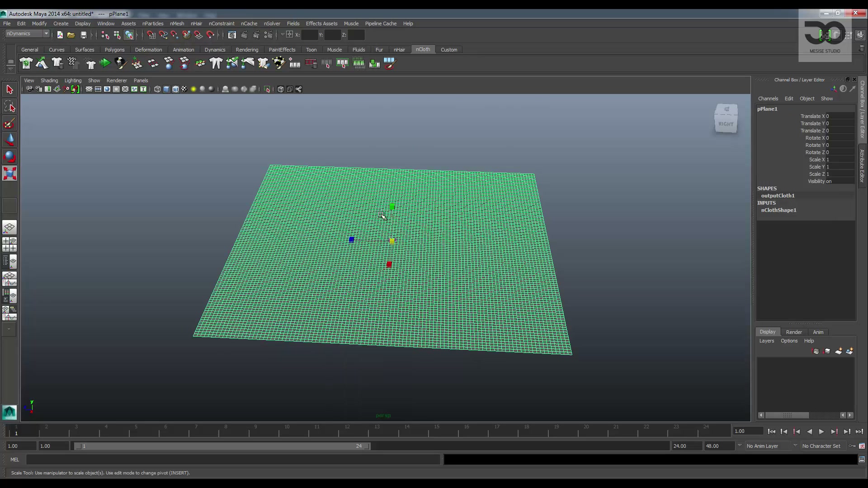Toggle viewport Smooth Shade All
The width and height of the screenshot is (868, 488).
coord(166,89)
